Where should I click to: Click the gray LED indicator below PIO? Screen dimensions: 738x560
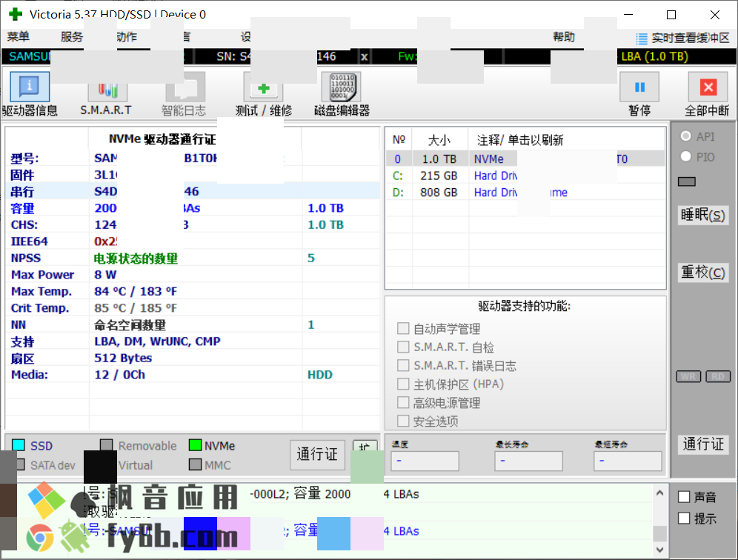[687, 181]
